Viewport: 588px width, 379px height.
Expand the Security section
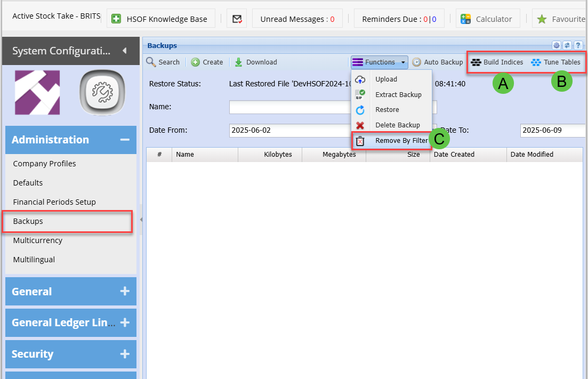tap(125, 354)
